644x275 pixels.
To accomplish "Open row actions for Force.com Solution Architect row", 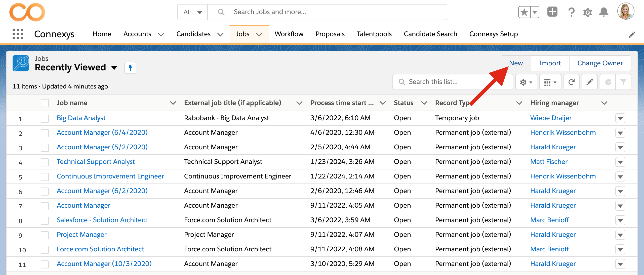I will pos(620,249).
